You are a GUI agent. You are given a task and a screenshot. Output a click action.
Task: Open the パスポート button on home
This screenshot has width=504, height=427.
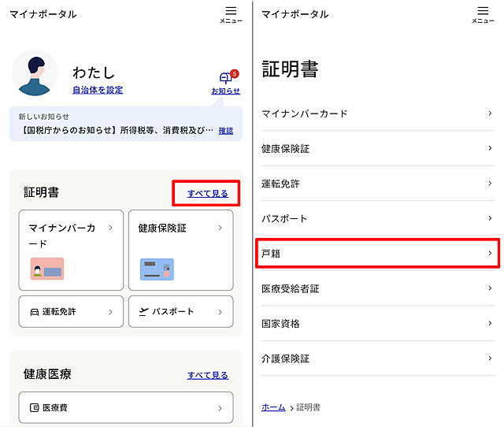tap(180, 311)
